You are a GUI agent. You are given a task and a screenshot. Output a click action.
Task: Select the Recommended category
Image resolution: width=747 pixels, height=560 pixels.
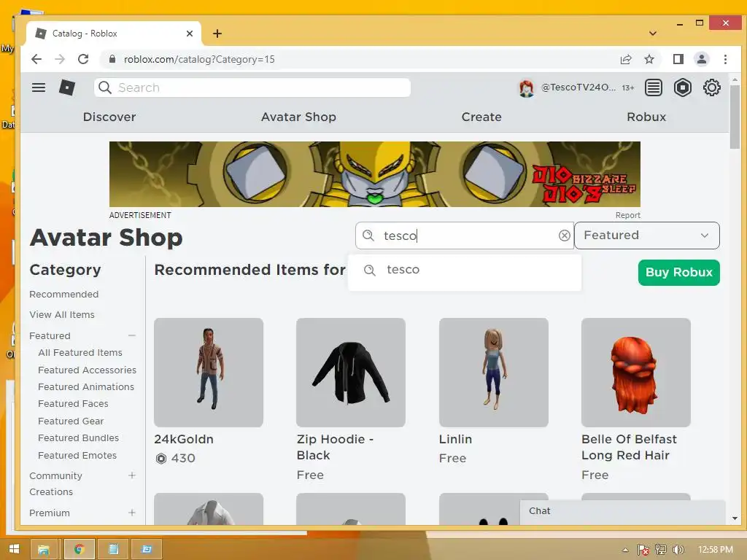(x=64, y=295)
